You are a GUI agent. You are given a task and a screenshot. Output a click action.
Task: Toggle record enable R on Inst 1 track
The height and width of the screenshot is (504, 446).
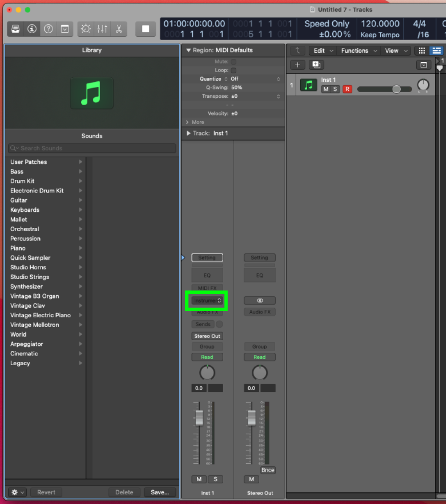[347, 89]
